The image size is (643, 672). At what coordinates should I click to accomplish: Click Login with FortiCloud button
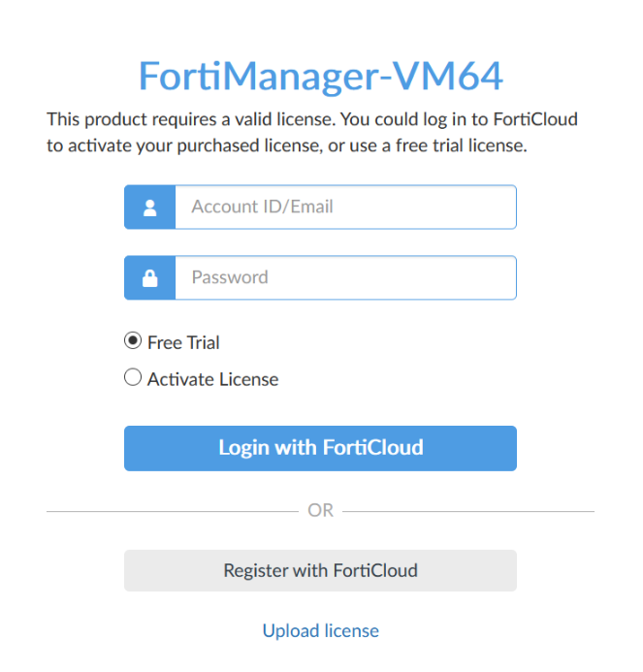coord(320,448)
